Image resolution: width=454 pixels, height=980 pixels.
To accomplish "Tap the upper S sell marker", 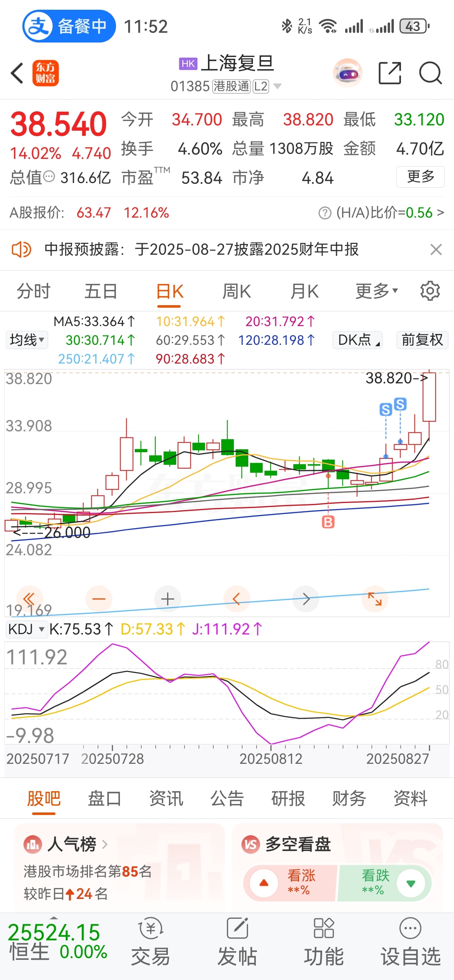I will (400, 404).
